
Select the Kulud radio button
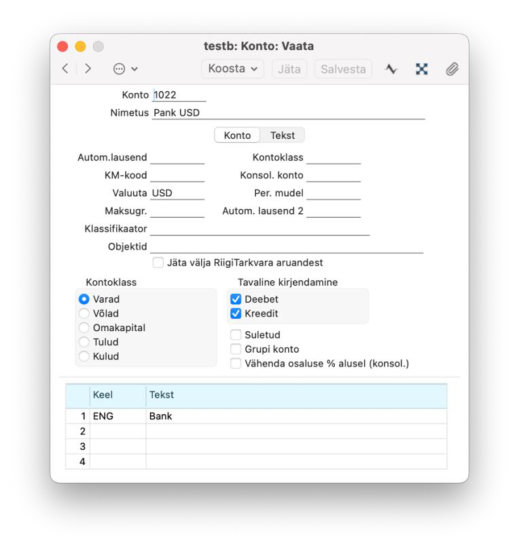point(84,356)
